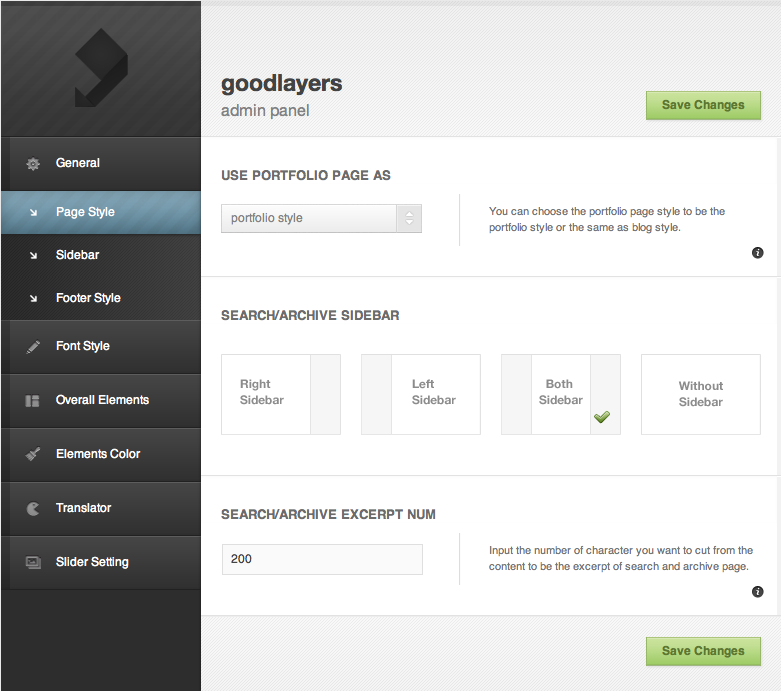Click the General gear icon

(33, 163)
